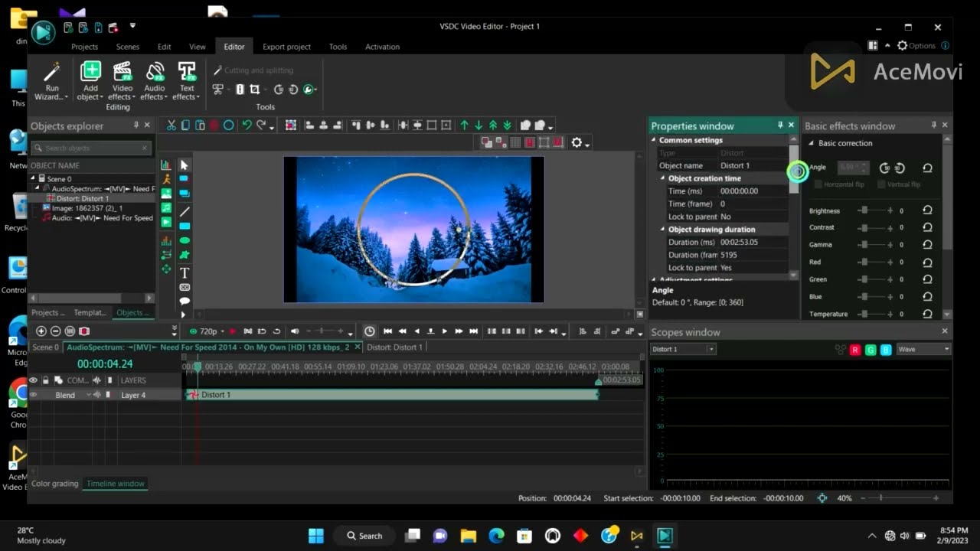This screenshot has width=980, height=551.
Task: Click the clock icon in timeline toolbar
Action: tap(370, 331)
